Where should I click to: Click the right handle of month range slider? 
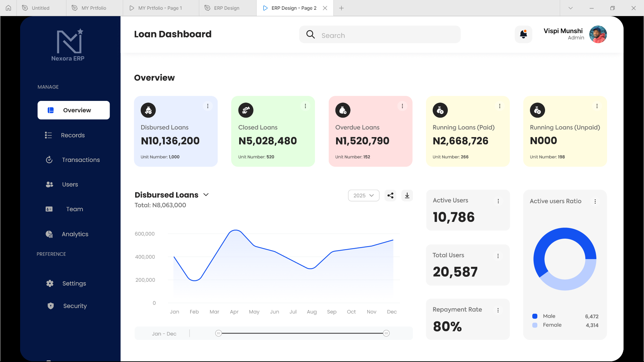[x=386, y=333]
